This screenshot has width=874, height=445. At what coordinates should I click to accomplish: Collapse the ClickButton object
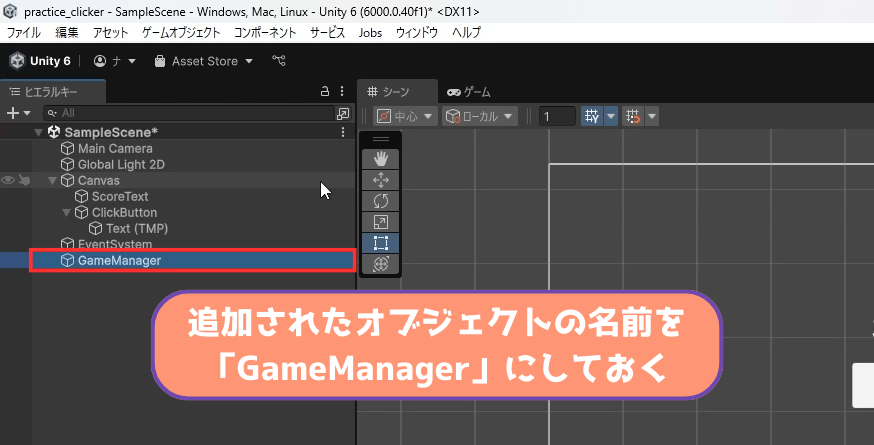pos(66,212)
